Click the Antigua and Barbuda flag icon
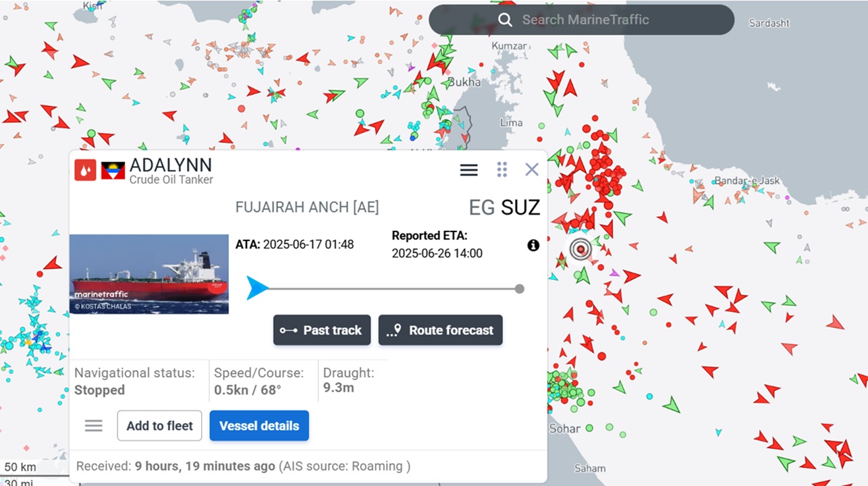The image size is (868, 486). [x=113, y=170]
